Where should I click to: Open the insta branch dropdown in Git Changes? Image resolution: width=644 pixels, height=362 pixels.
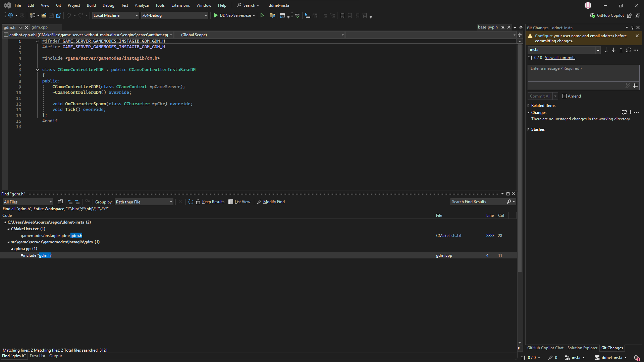(565, 50)
